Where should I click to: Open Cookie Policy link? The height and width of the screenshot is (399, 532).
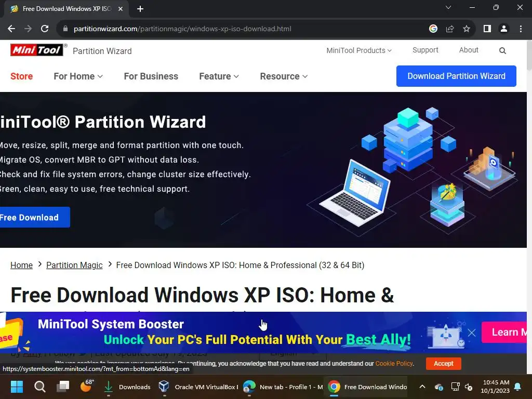394,363
